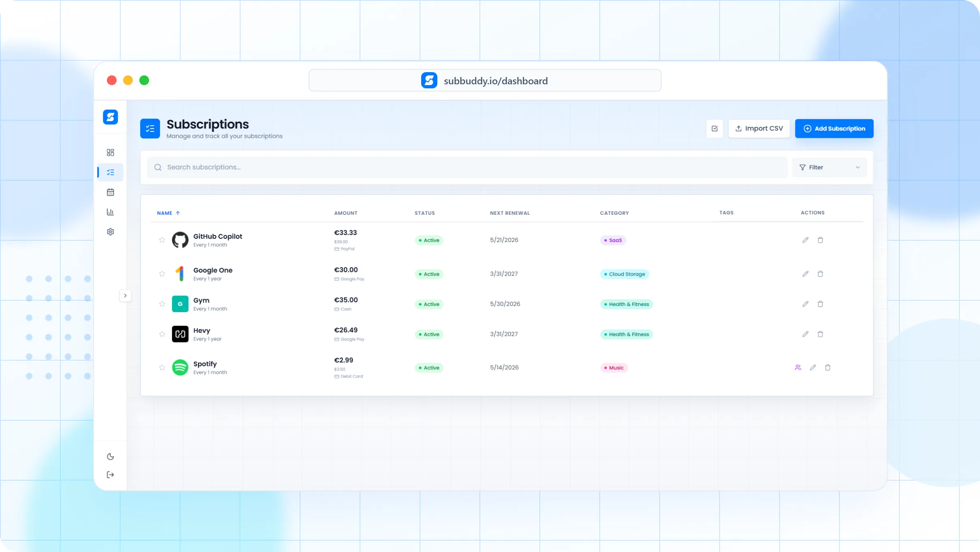Favorite GitHub Copilot with star
Screen dimensions: 980x552
pos(162,240)
